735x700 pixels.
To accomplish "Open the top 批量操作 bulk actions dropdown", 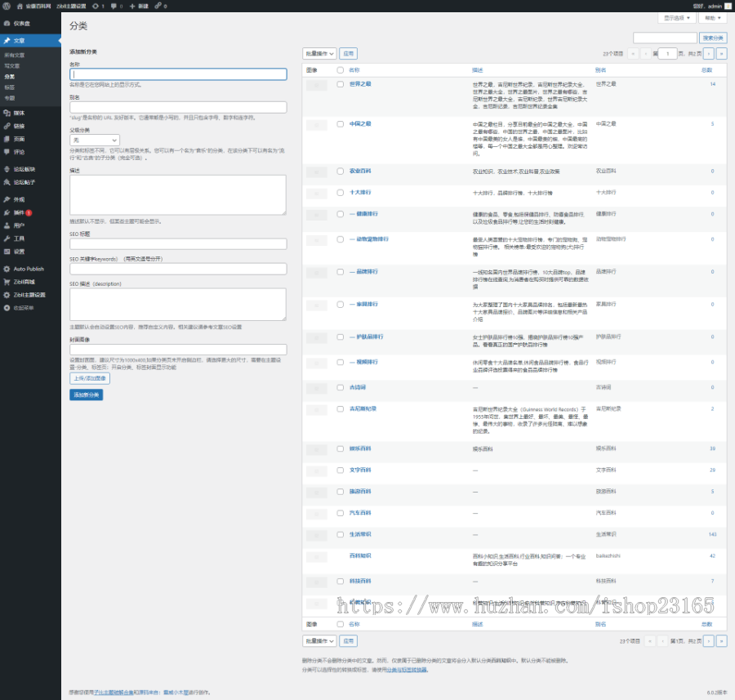I will (x=319, y=54).
